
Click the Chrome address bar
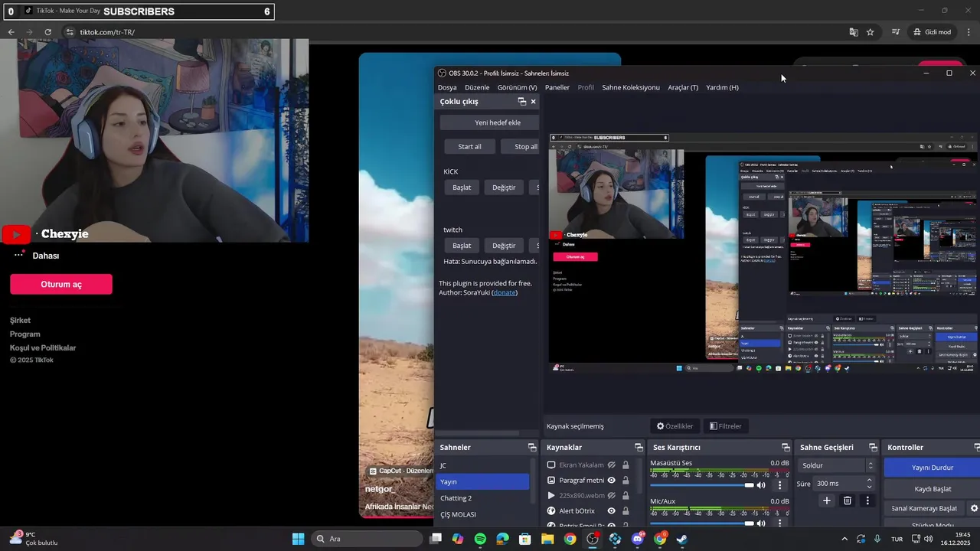tap(452, 32)
